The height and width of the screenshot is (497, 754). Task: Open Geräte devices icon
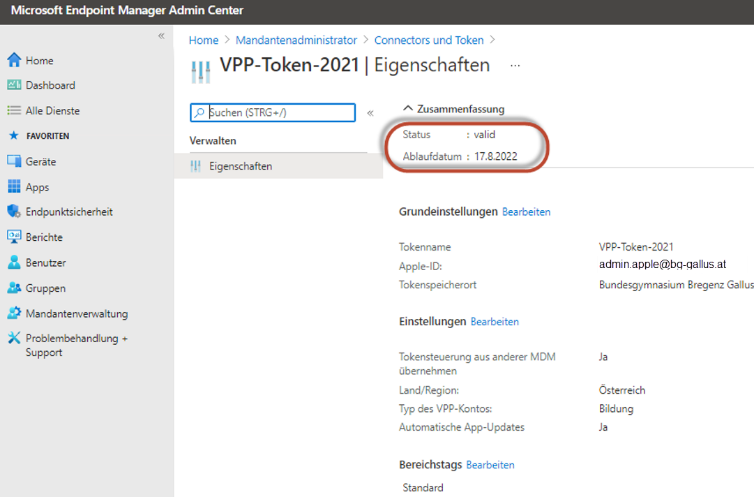pos(14,161)
